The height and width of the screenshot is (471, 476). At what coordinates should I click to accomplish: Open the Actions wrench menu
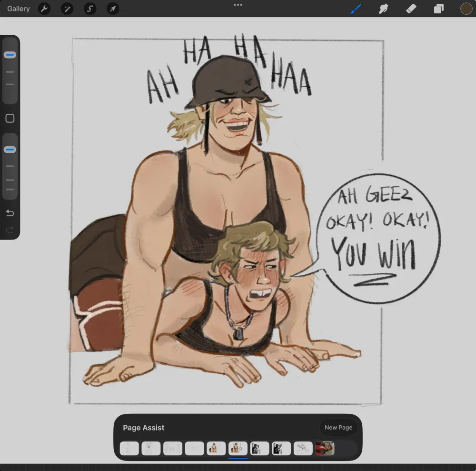44,9
